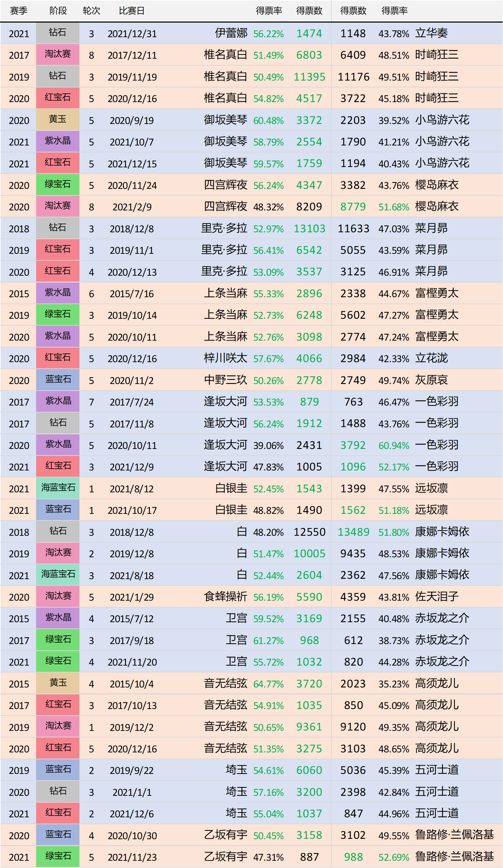Select the name cell 立华奏

pyautogui.click(x=432, y=33)
